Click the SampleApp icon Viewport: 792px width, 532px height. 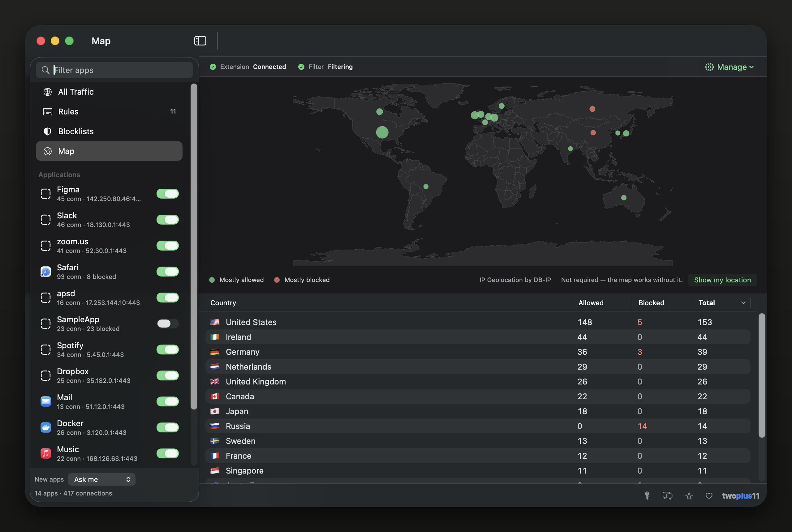[x=46, y=323]
